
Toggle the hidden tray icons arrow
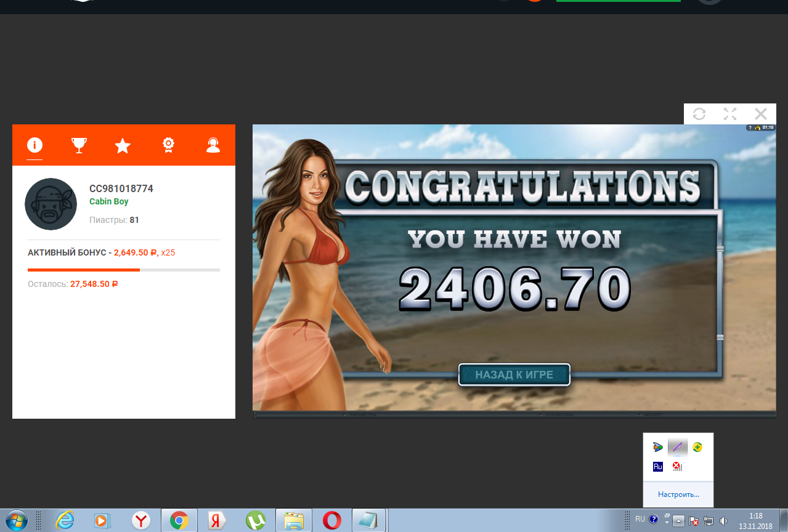point(678,521)
